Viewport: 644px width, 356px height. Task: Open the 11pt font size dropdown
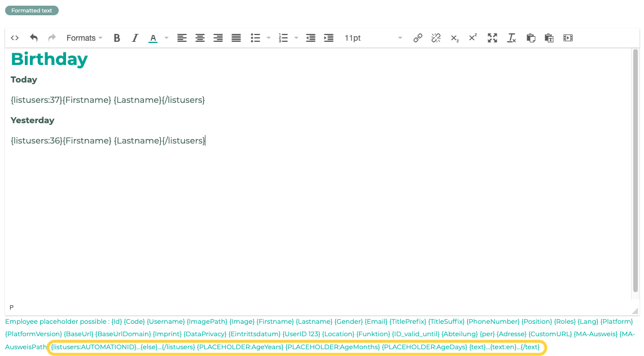[x=373, y=38]
